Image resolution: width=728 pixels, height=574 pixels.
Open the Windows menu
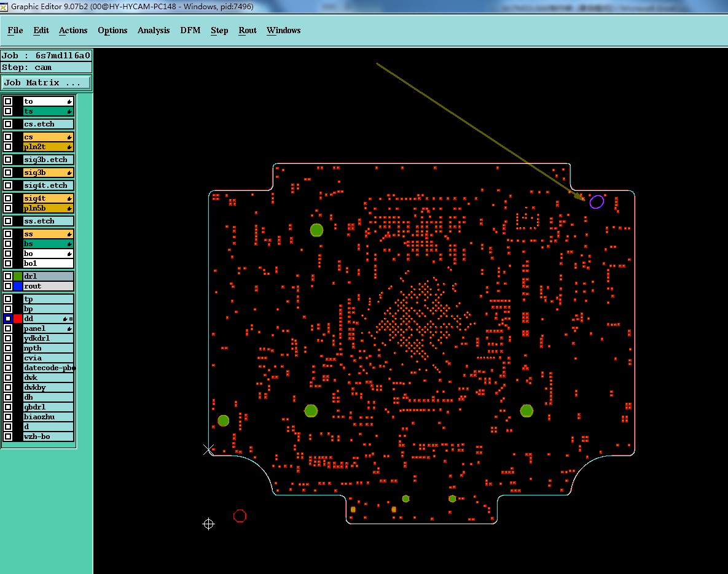tap(283, 30)
